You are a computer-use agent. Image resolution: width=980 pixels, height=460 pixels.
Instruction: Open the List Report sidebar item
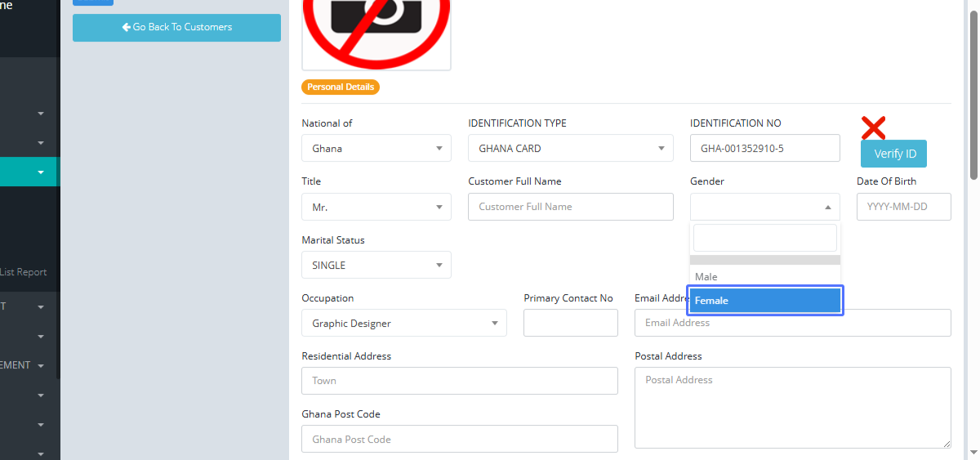(x=24, y=272)
